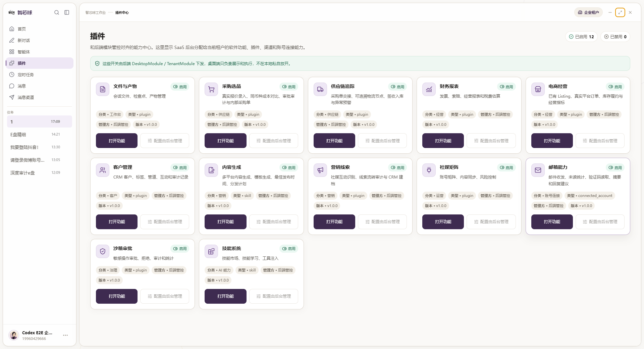Click the 技能系统 blocks icon
This screenshot has height=349, width=644.
211,251
